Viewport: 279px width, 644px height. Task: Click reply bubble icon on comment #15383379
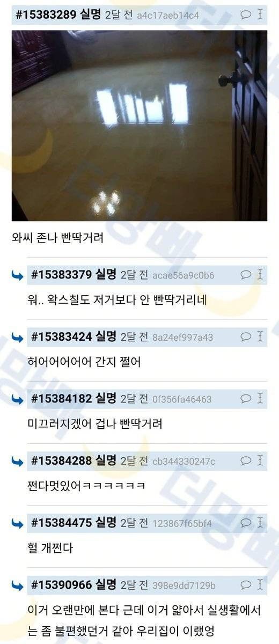[246, 275]
